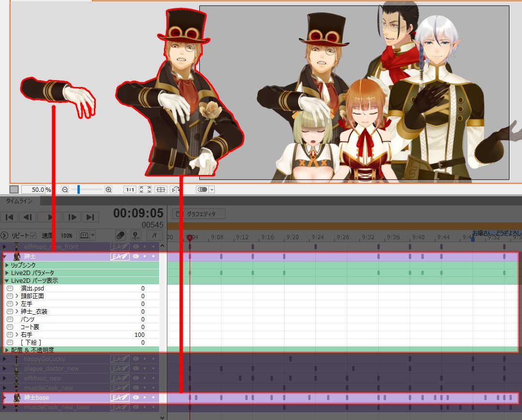Click the 9:20 mark on timeline ruler
Screen dimensions: 522x420
click(293, 237)
